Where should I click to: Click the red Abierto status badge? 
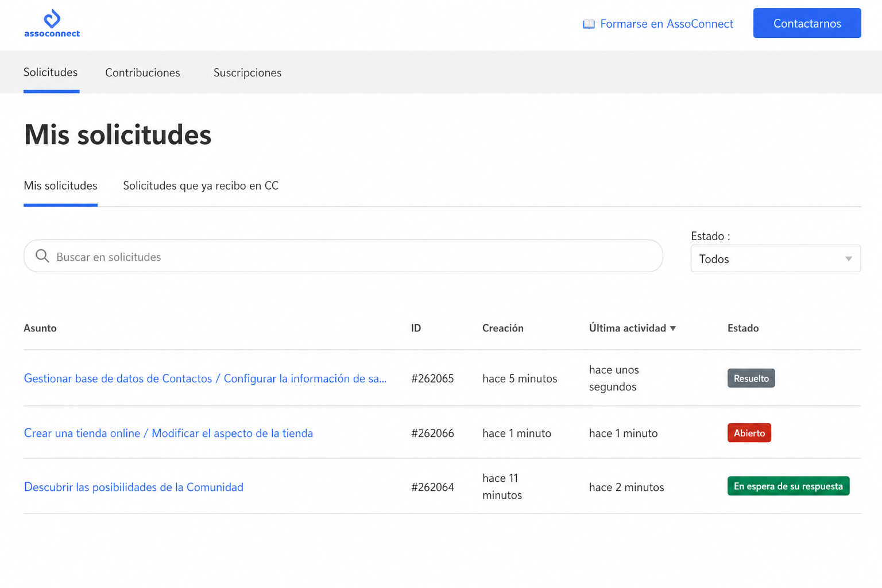click(x=749, y=433)
